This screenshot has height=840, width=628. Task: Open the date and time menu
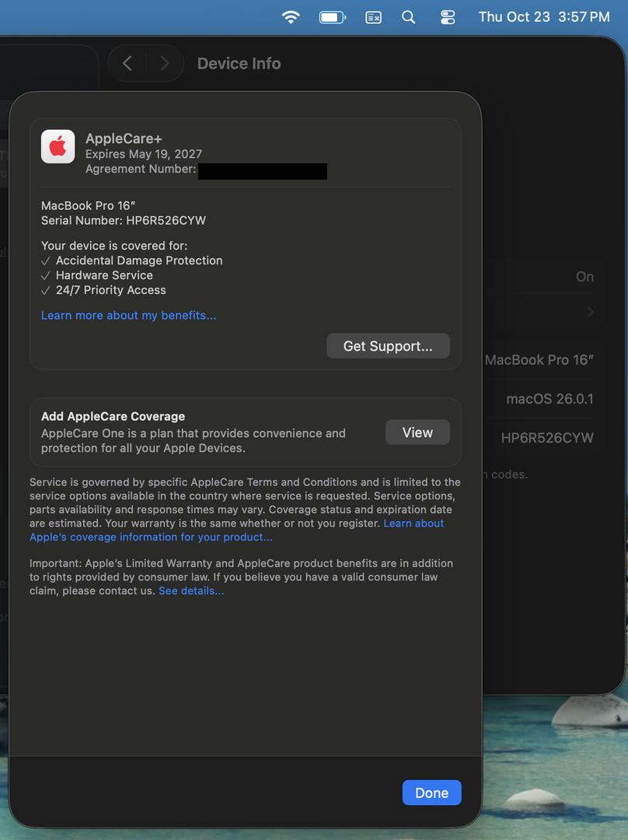543,17
